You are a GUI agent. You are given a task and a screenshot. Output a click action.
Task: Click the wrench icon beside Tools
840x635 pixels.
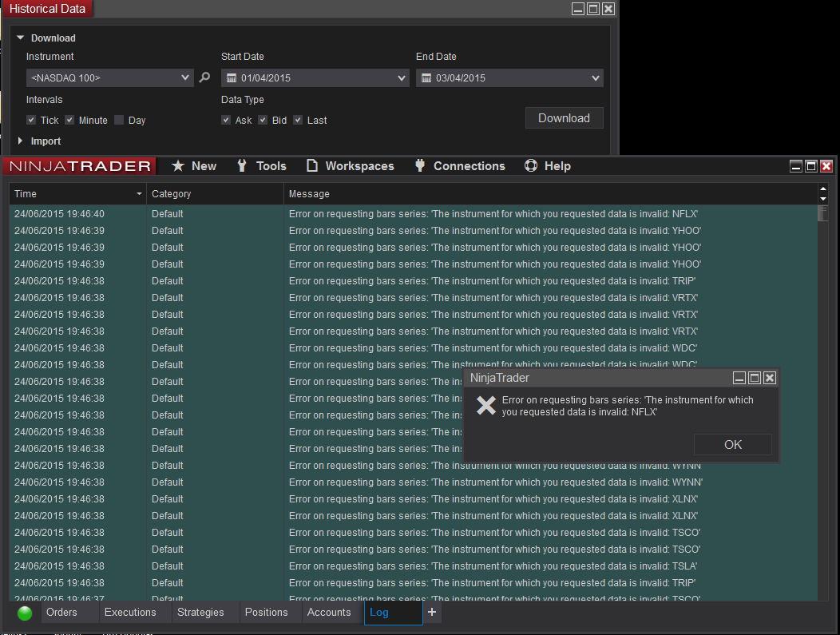pos(242,165)
